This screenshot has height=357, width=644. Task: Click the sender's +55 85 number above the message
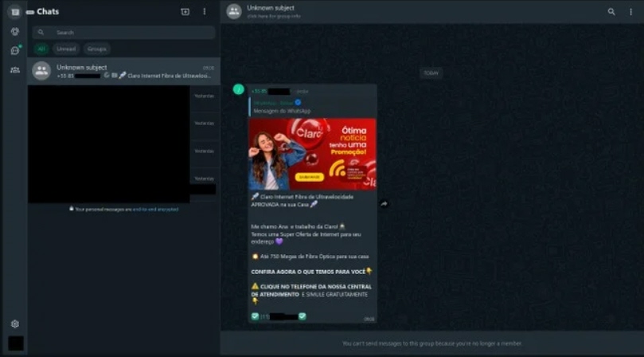pyautogui.click(x=271, y=92)
